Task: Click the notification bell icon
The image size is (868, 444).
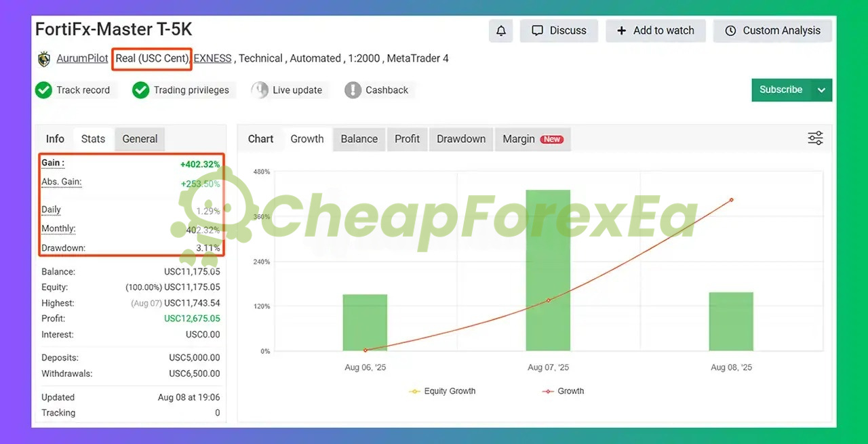Action: tap(501, 31)
